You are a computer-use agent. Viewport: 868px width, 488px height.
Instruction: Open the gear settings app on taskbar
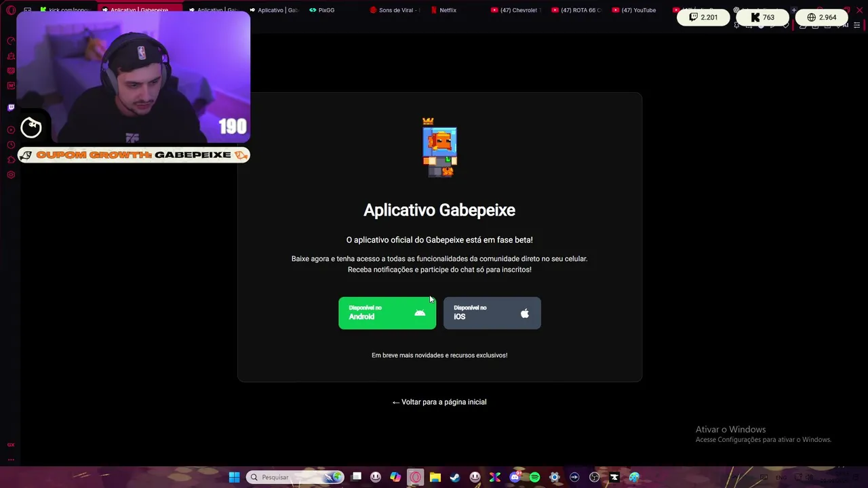pyautogui.click(x=554, y=477)
